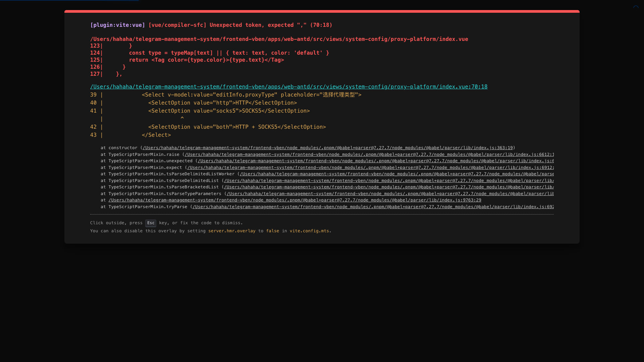
Task: Open the TypeScriptParserMixin.unexpected stack trace link
Action: point(376,161)
